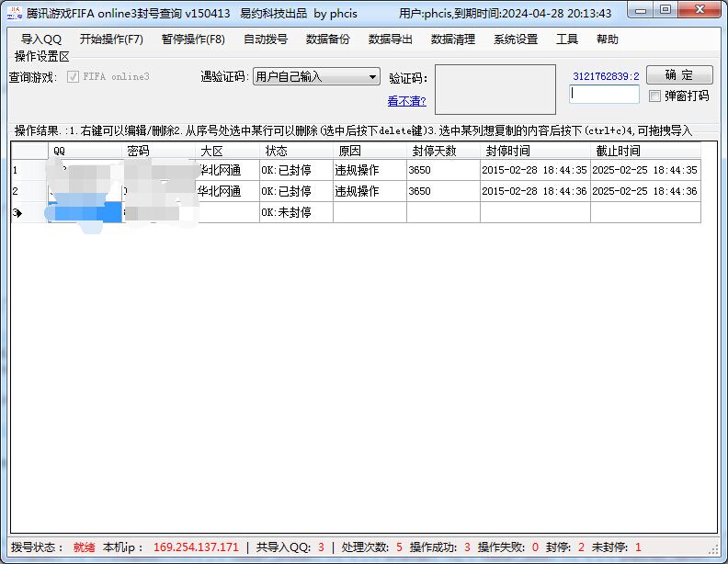Screen dimensions: 728x564
Task: Click the 3121762839:2 label
Action: point(606,76)
